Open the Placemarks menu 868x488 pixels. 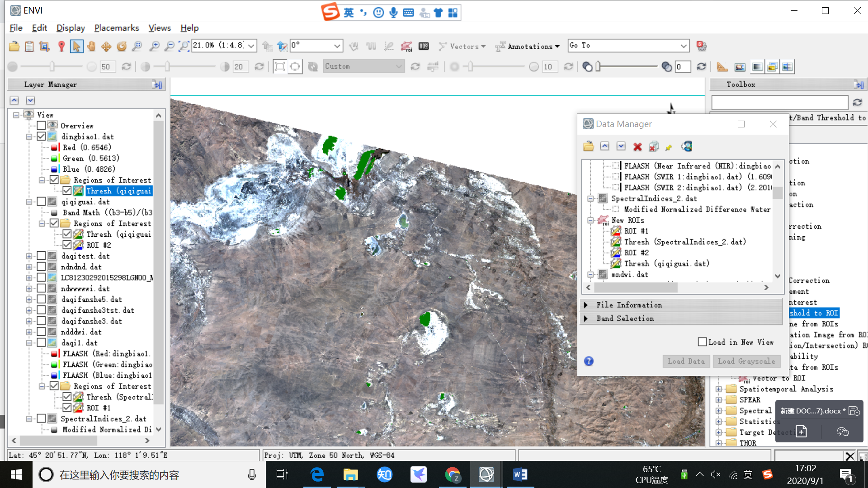coord(117,28)
